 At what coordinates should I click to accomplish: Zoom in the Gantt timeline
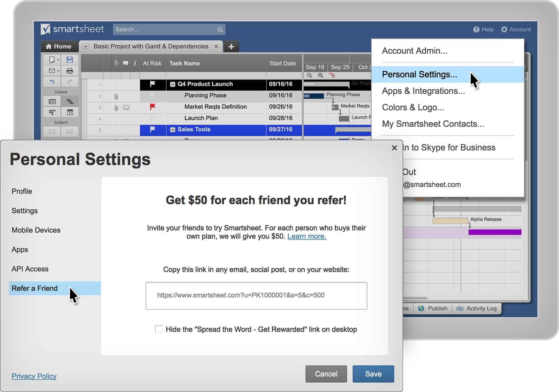[320, 75]
